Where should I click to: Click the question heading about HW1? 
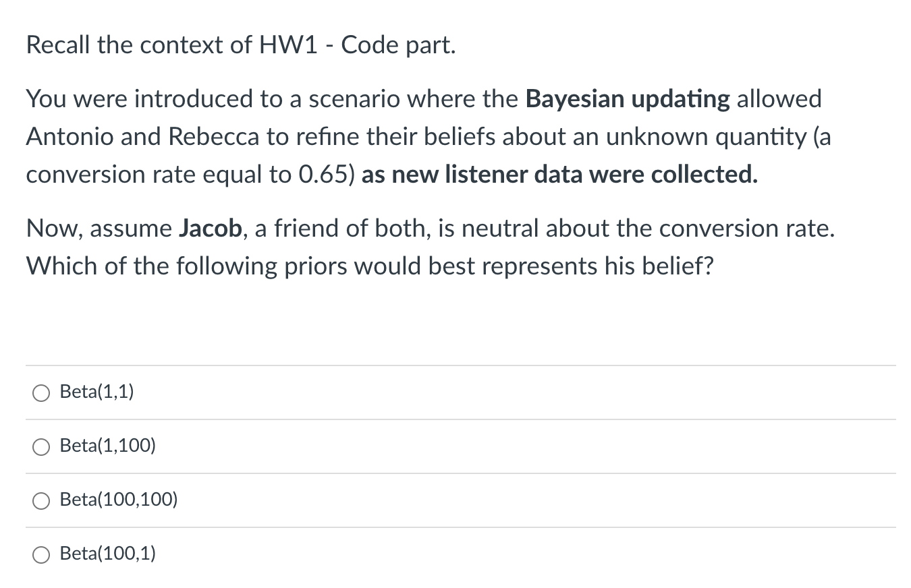click(x=240, y=45)
